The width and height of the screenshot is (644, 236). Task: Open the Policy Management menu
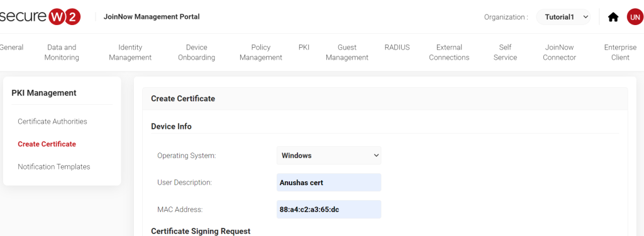click(x=261, y=53)
